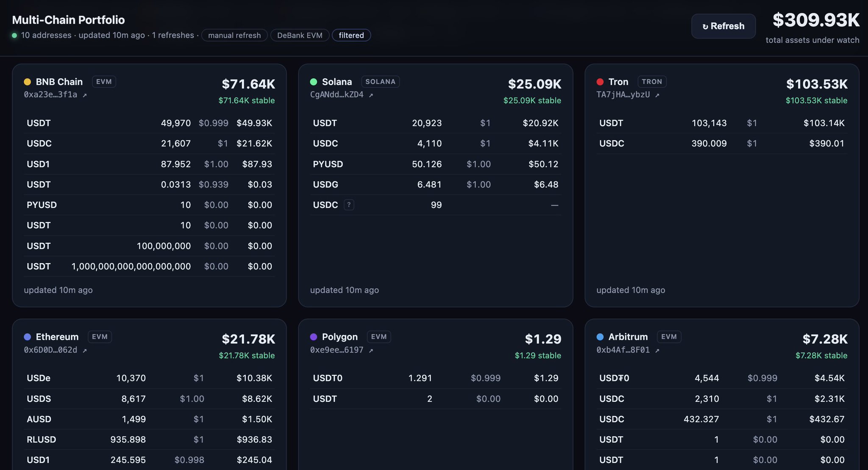Click the Polygon purple dot indicator

pos(314,337)
